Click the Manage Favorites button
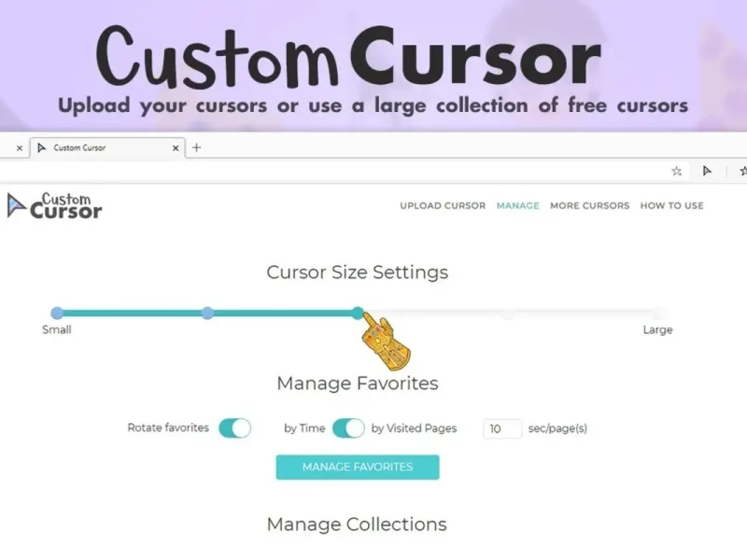747x560 pixels. pos(358,467)
